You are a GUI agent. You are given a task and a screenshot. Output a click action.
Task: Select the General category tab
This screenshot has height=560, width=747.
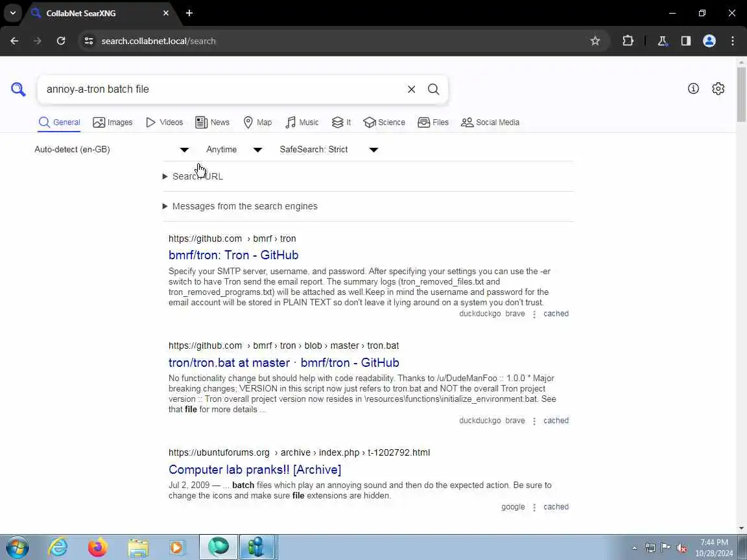click(x=60, y=122)
